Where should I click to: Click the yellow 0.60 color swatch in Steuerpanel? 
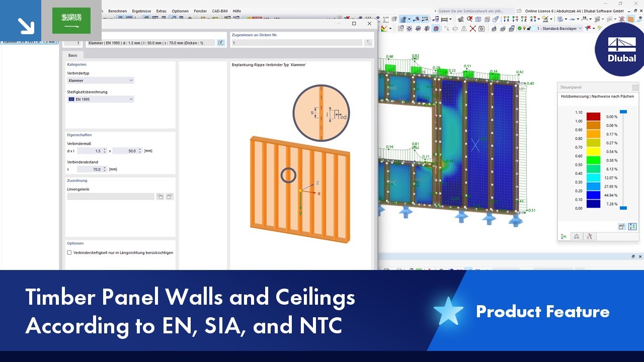point(593,151)
